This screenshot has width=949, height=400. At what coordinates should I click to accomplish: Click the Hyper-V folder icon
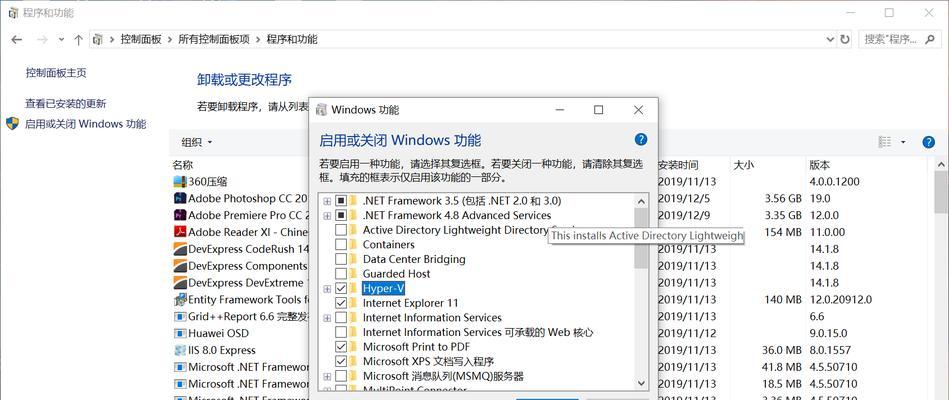353,288
